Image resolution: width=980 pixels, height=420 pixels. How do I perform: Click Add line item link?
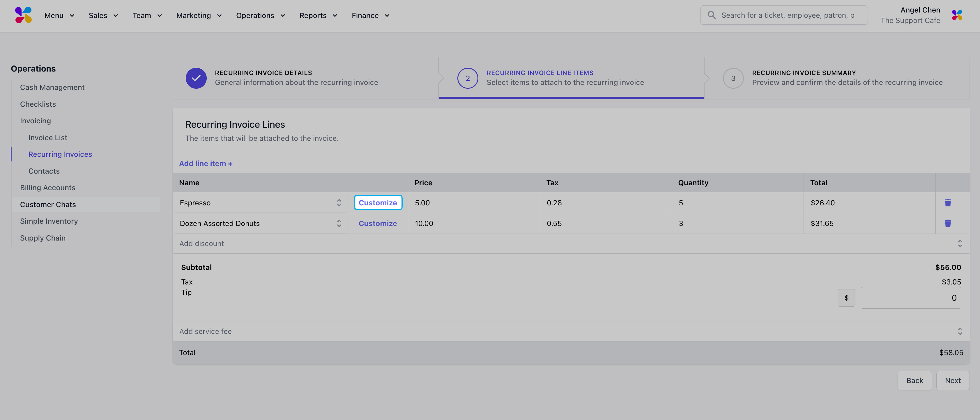[x=206, y=163]
